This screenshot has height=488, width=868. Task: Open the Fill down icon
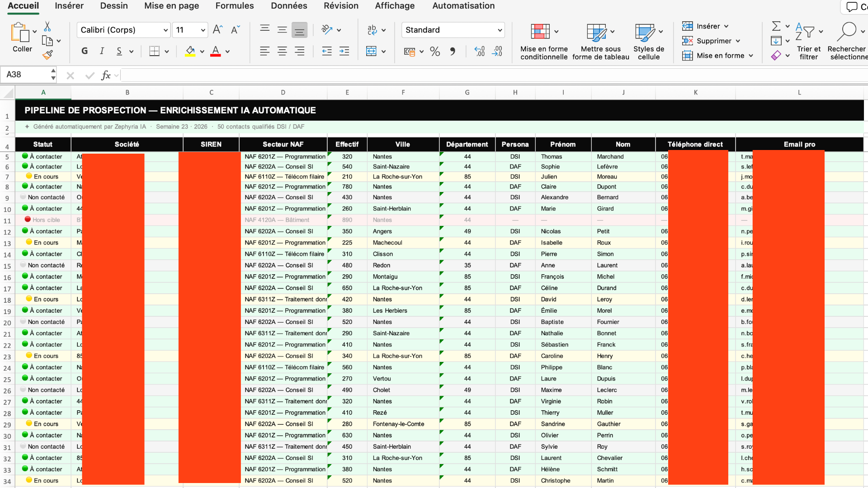click(x=776, y=41)
